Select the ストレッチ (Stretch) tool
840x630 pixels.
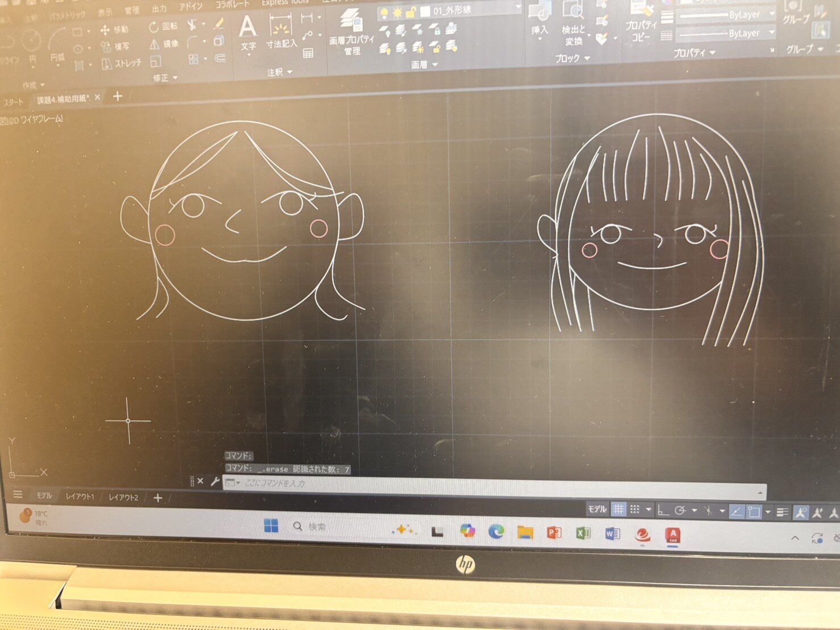pyautogui.click(x=121, y=63)
